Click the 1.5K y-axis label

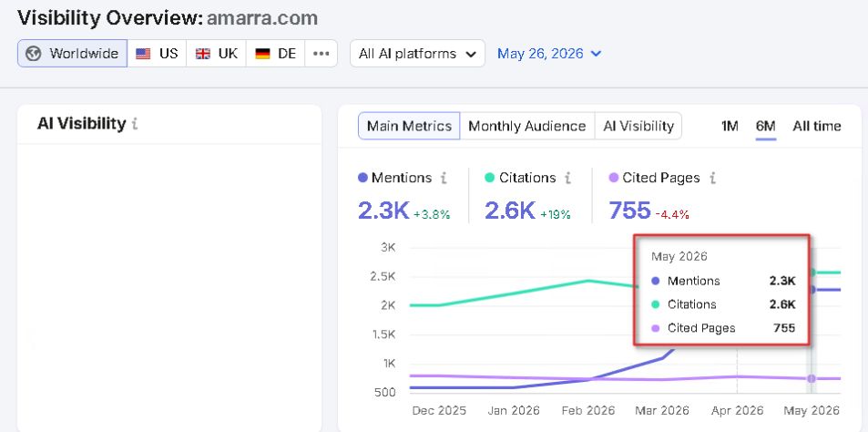[x=383, y=334]
